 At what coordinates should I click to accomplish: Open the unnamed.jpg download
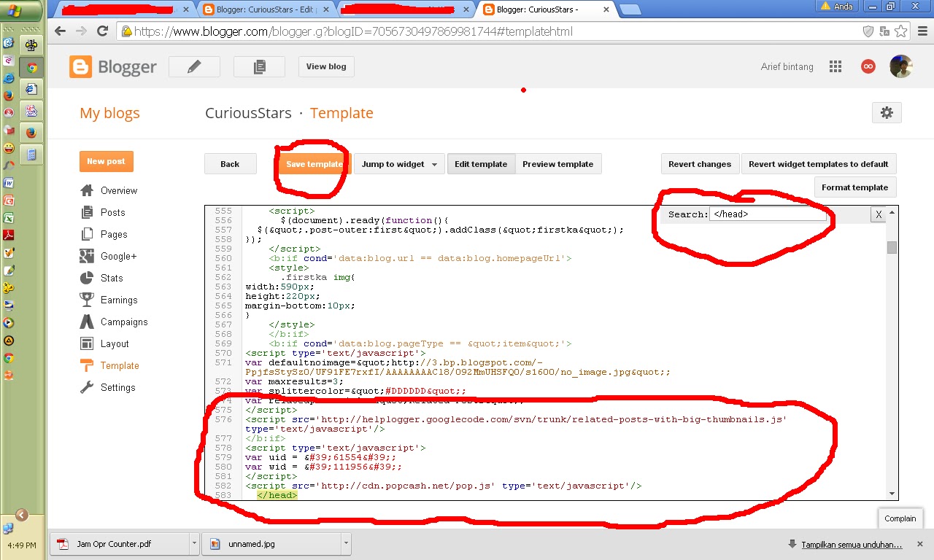click(271, 544)
